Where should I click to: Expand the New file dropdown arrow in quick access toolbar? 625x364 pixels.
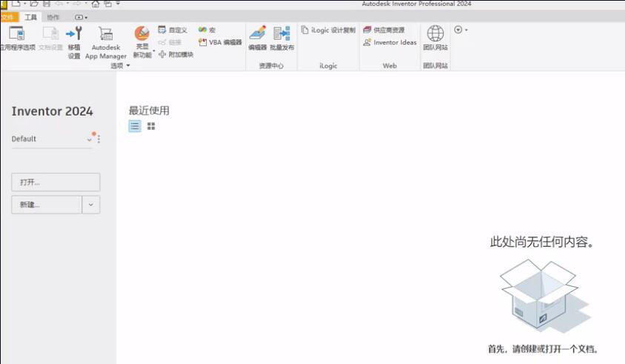(24, 4)
